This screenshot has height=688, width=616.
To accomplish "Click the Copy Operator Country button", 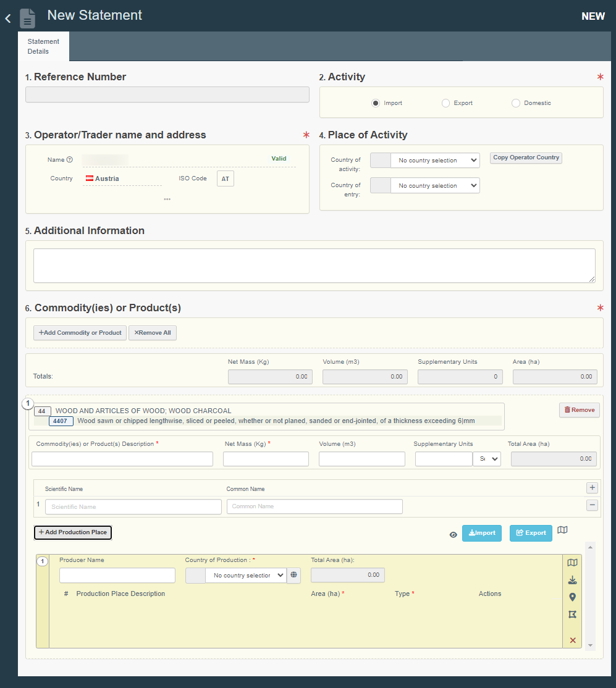I will [x=526, y=157].
